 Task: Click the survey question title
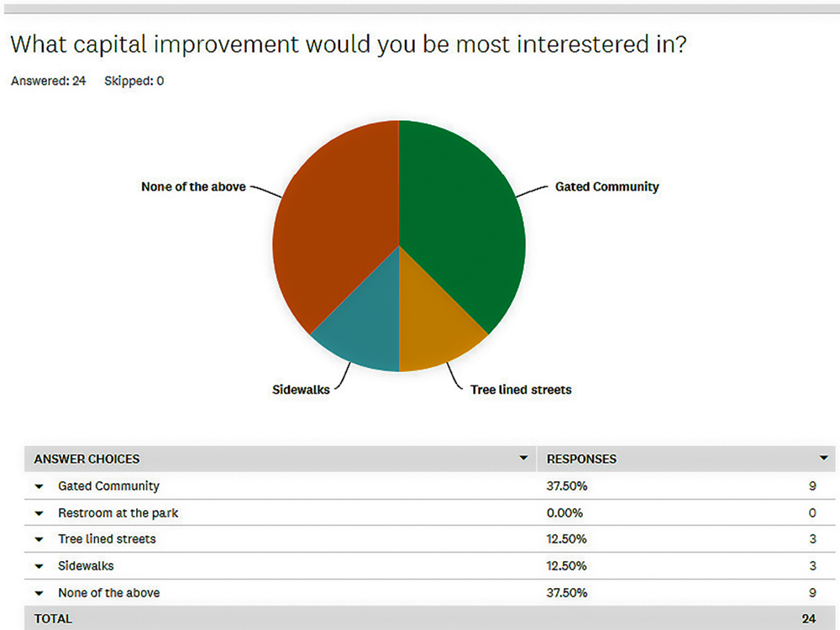[x=349, y=45]
